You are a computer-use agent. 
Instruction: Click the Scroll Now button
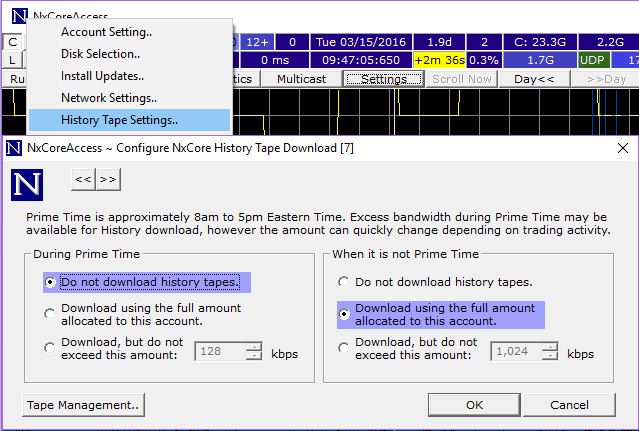pyautogui.click(x=462, y=79)
